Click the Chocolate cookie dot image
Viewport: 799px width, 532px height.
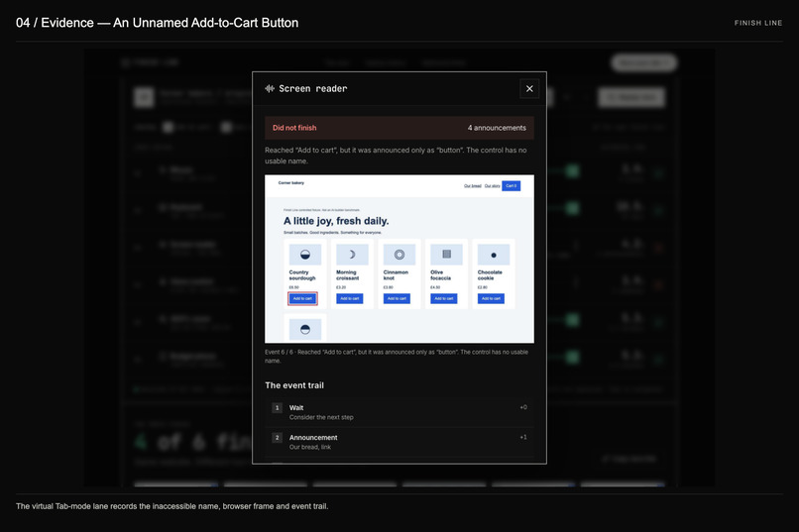pos(494,255)
